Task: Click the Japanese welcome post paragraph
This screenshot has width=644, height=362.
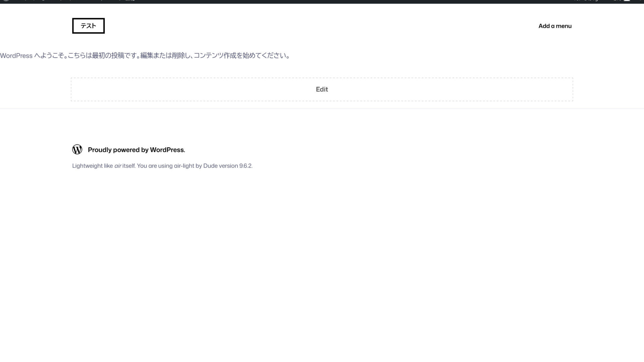Action: [145, 56]
